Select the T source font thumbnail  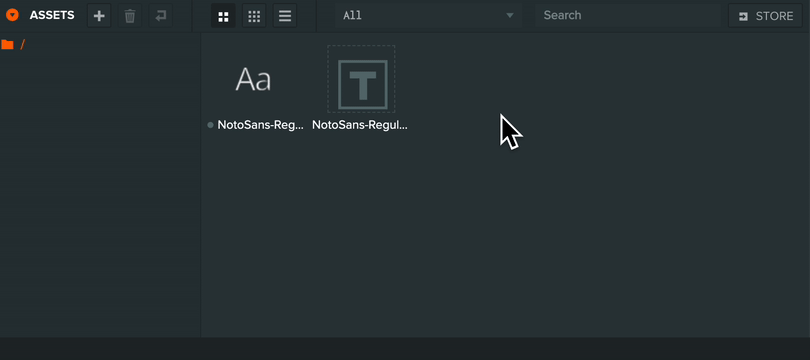(x=362, y=79)
